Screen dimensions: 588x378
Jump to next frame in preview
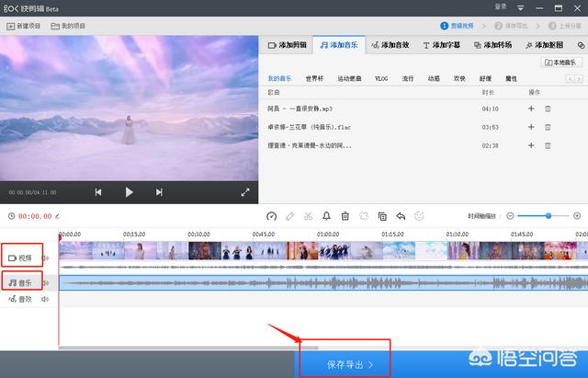159,192
